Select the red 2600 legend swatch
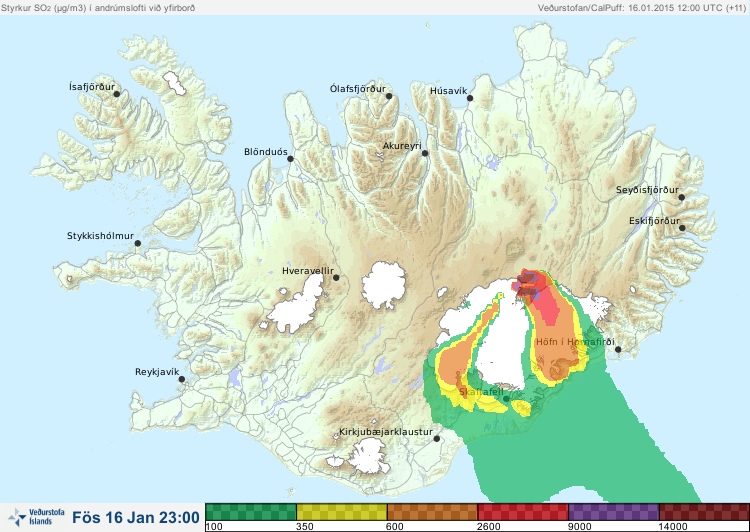750x532 pixels. click(523, 512)
